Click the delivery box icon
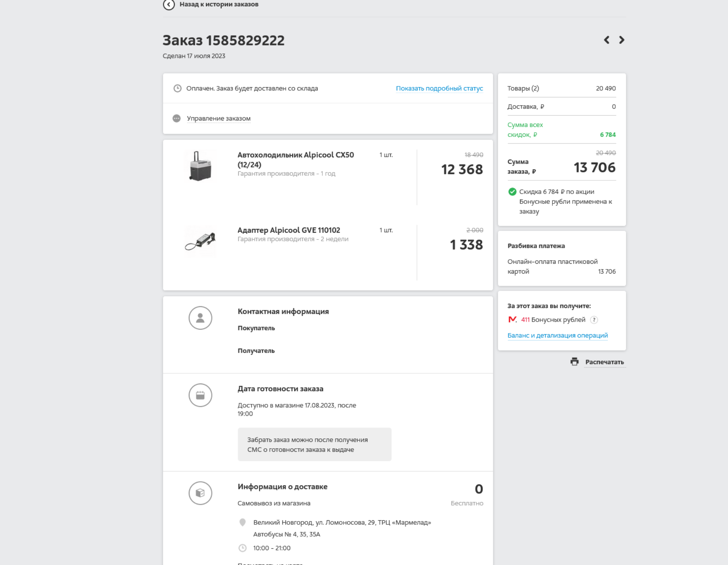Image resolution: width=728 pixels, height=565 pixels. 200,493
